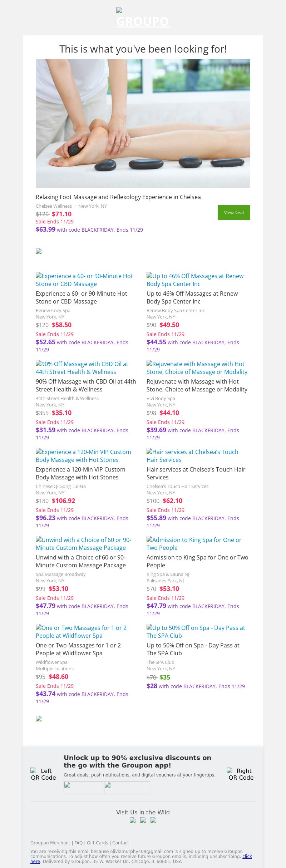Click the middle social icon under Visit Us in the Wild
This screenshot has height=868, width=286.
(143, 820)
